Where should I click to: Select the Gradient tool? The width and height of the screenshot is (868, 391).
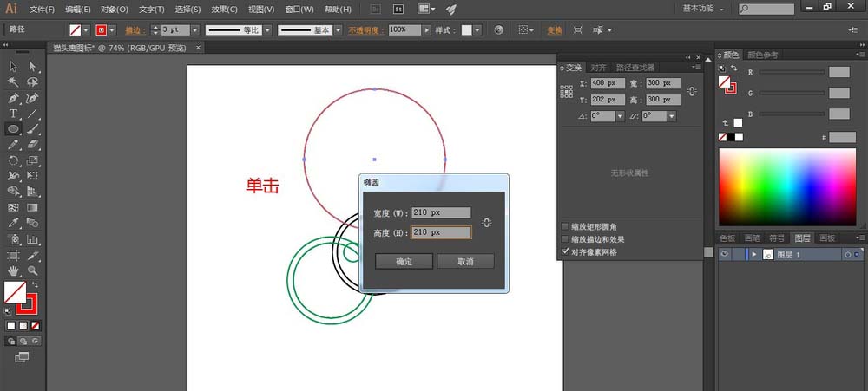coord(33,207)
